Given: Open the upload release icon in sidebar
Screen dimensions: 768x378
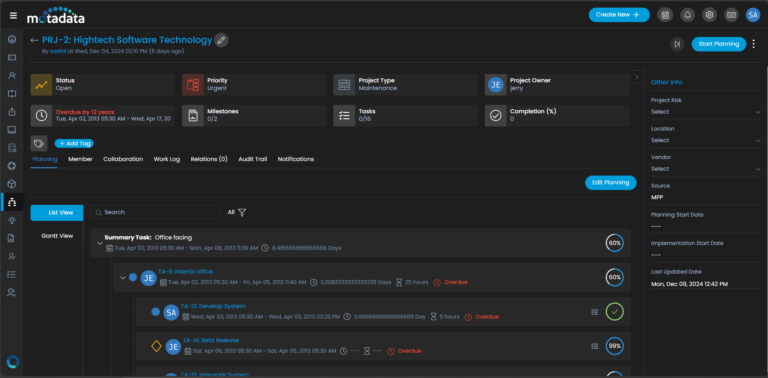Looking at the screenshot, I should pos(12,112).
